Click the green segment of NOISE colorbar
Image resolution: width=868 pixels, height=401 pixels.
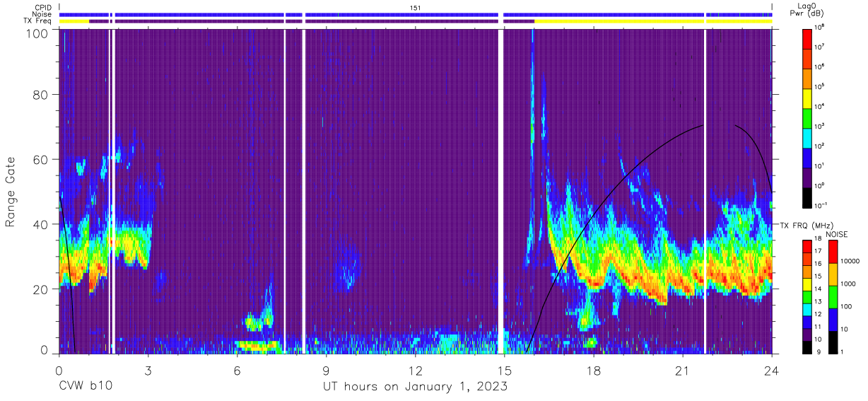[833, 297]
